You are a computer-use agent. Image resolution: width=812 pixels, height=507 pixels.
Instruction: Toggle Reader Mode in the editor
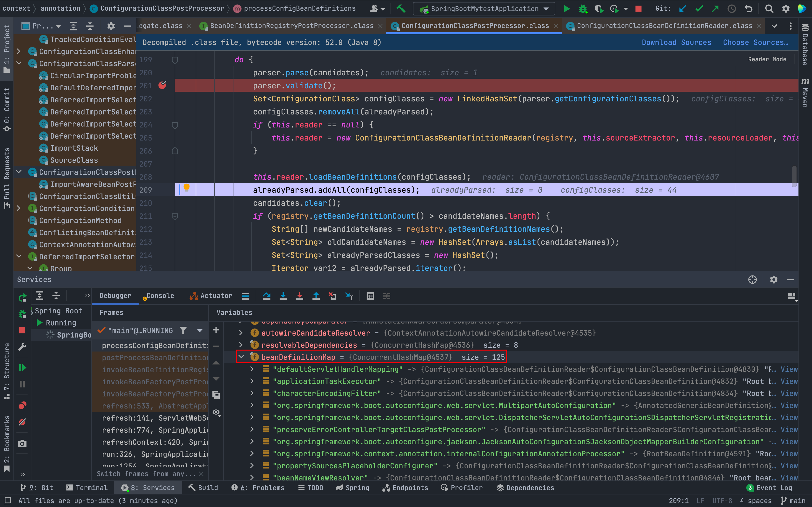click(767, 59)
